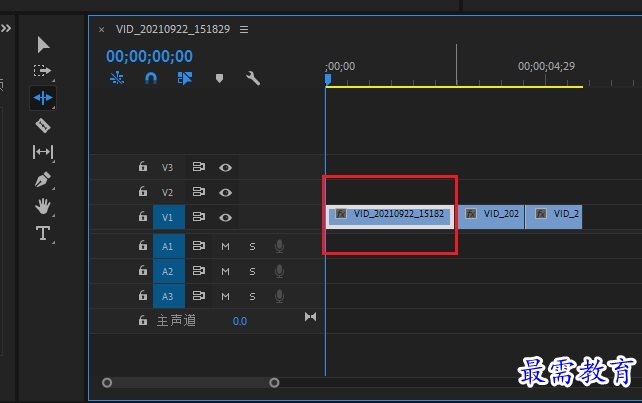Viewport: 642px width, 403px height.
Task: Hide V3 track output eye
Action: (225, 168)
